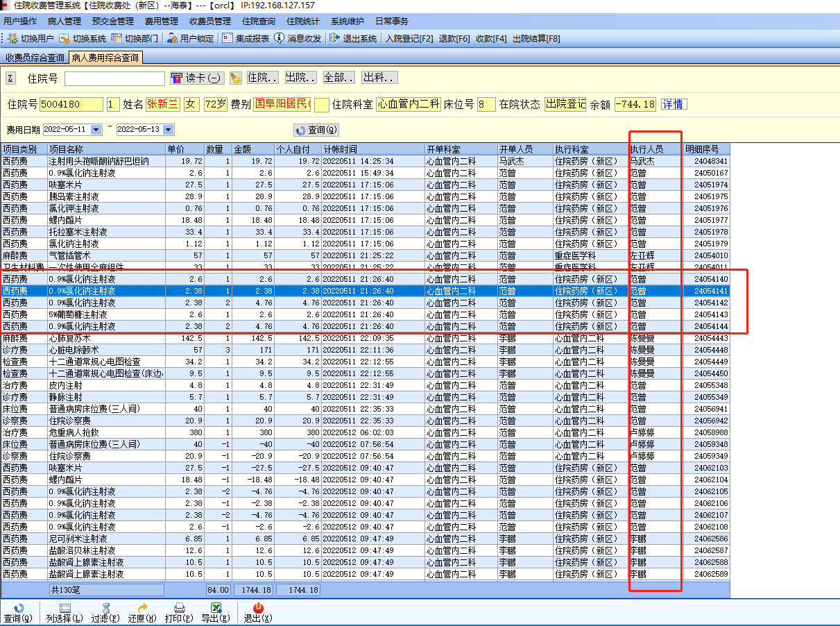Click the 全部.. filter button
The height and width of the screenshot is (626, 840).
(338, 78)
